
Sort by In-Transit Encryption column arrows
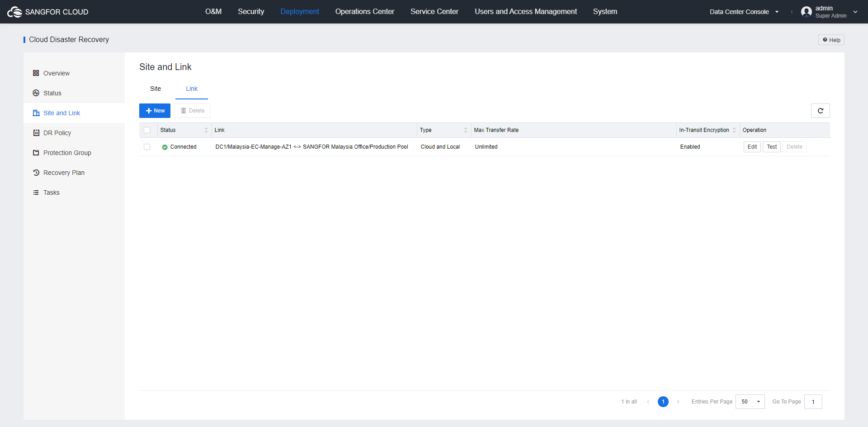734,130
